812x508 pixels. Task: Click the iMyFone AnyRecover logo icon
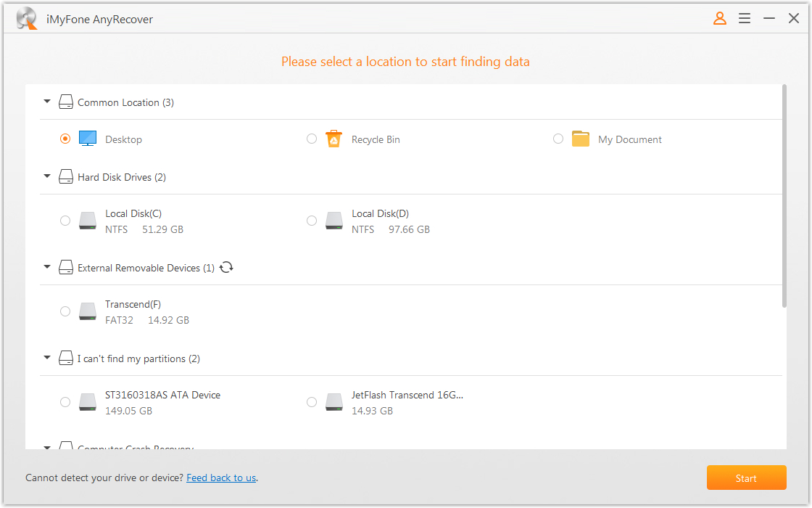(x=26, y=19)
